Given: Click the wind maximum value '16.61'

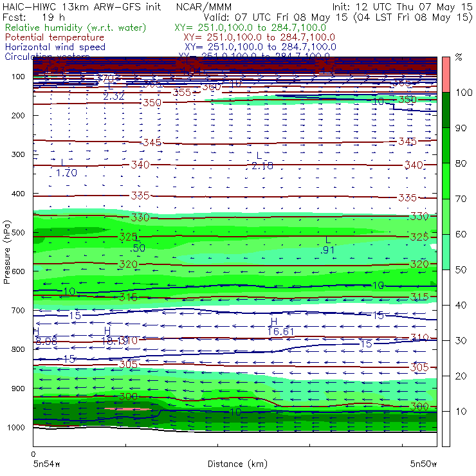Looking at the screenshot, I should [280, 331].
